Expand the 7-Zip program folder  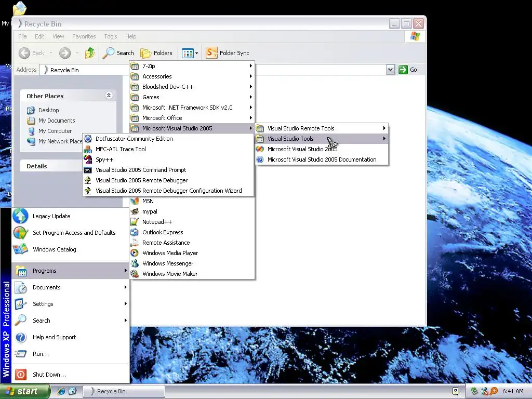192,66
